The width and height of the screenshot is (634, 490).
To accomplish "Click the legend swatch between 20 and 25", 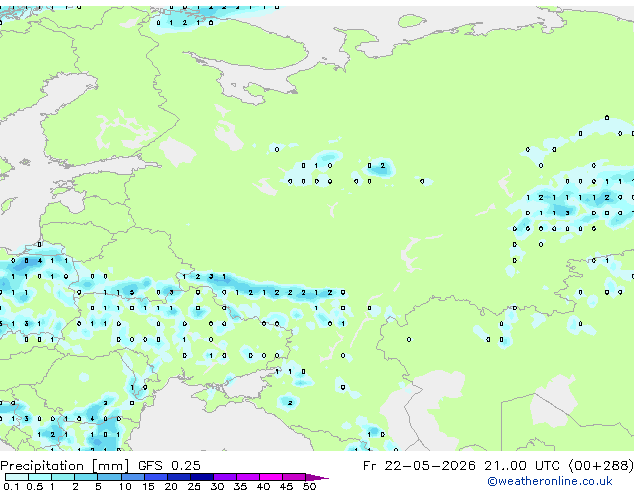I will tap(179, 477).
